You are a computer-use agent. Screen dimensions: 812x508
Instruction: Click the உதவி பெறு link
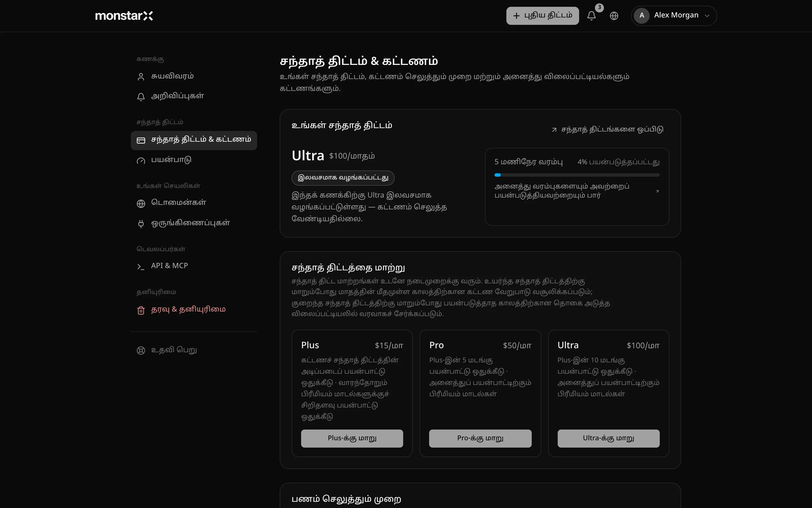click(x=194, y=350)
